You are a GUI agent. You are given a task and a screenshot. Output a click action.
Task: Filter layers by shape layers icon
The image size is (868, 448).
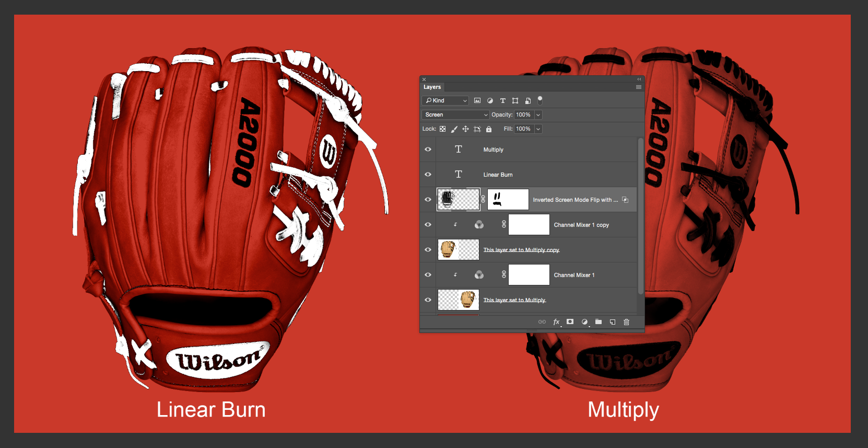(515, 100)
